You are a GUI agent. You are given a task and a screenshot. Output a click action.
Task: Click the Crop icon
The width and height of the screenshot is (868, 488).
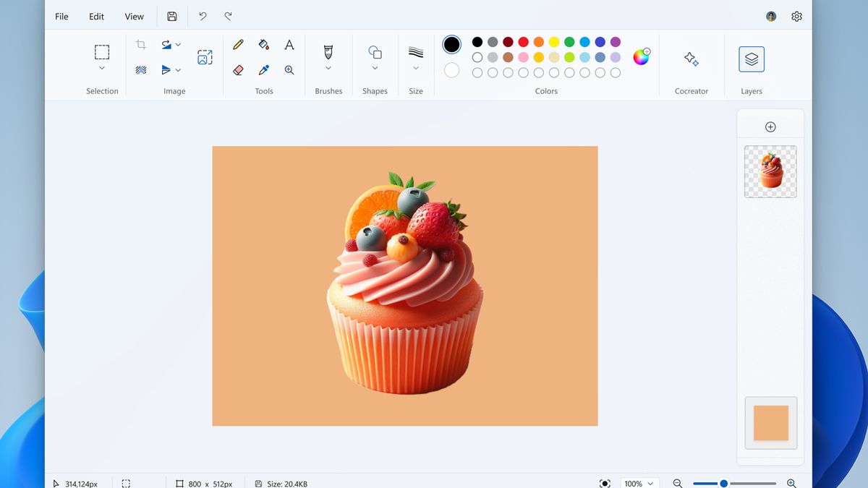point(141,45)
